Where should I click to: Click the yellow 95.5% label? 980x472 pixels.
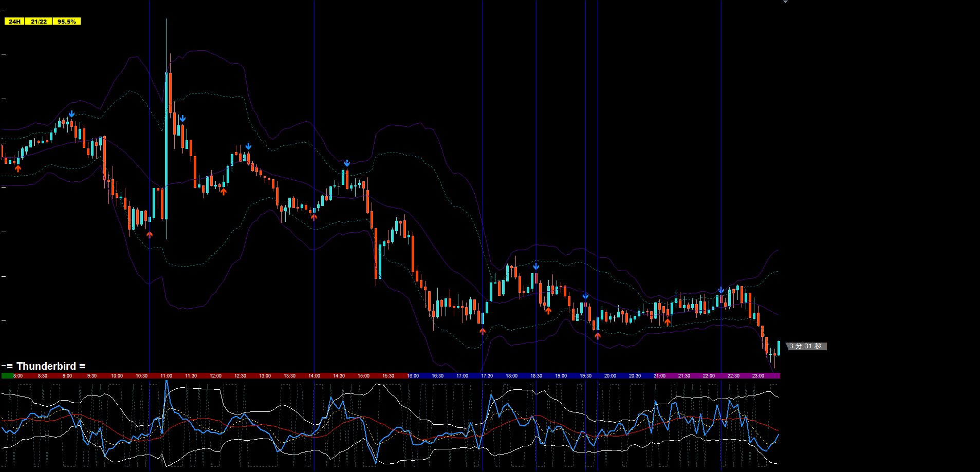tap(67, 22)
